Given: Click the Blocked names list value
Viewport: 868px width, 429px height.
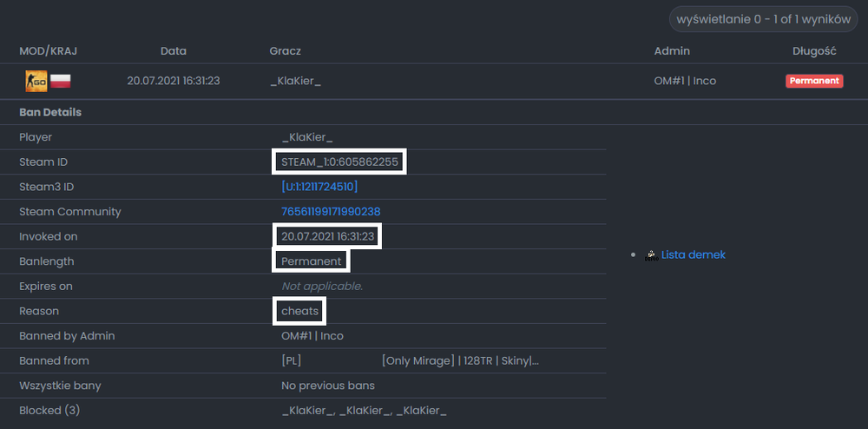Looking at the screenshot, I should point(364,411).
